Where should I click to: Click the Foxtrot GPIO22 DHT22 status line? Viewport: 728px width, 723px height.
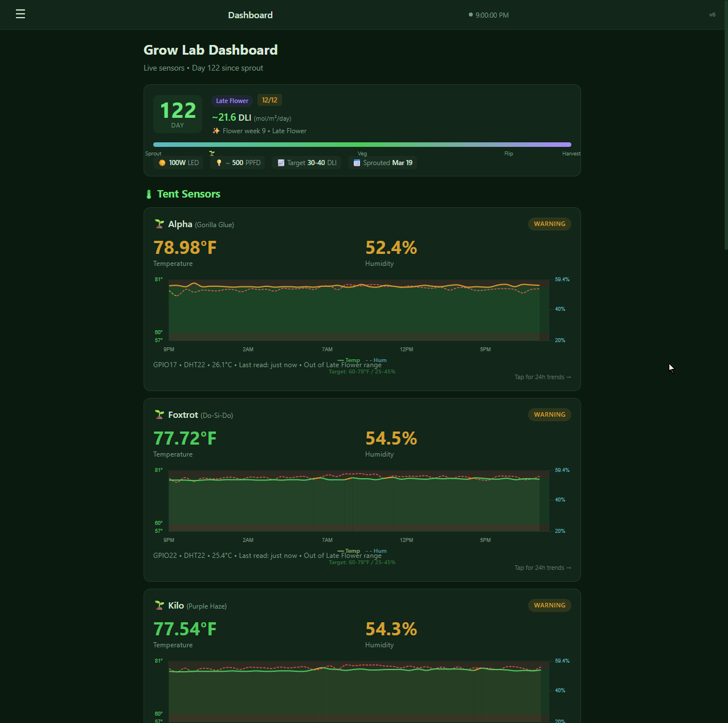(x=267, y=556)
